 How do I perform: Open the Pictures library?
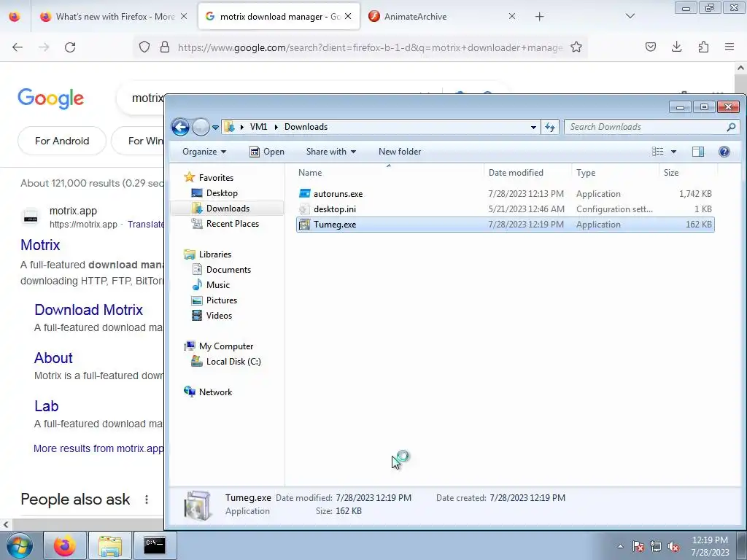click(222, 300)
